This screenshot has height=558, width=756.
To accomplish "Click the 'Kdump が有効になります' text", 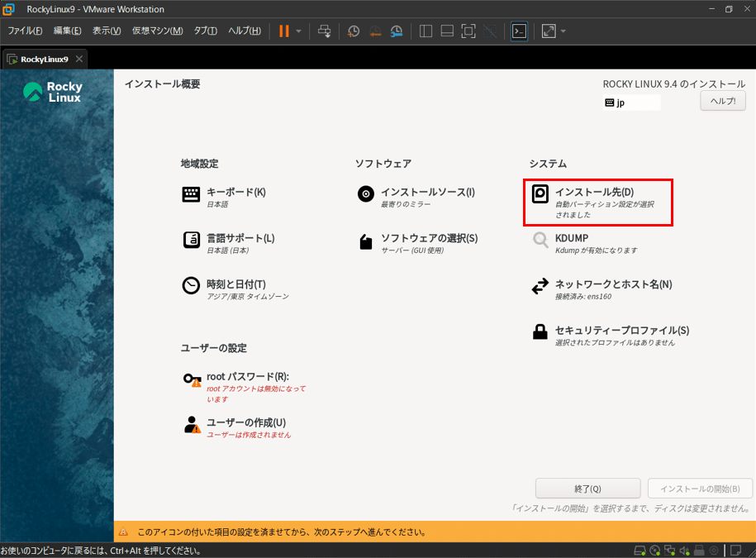I will (x=596, y=250).
